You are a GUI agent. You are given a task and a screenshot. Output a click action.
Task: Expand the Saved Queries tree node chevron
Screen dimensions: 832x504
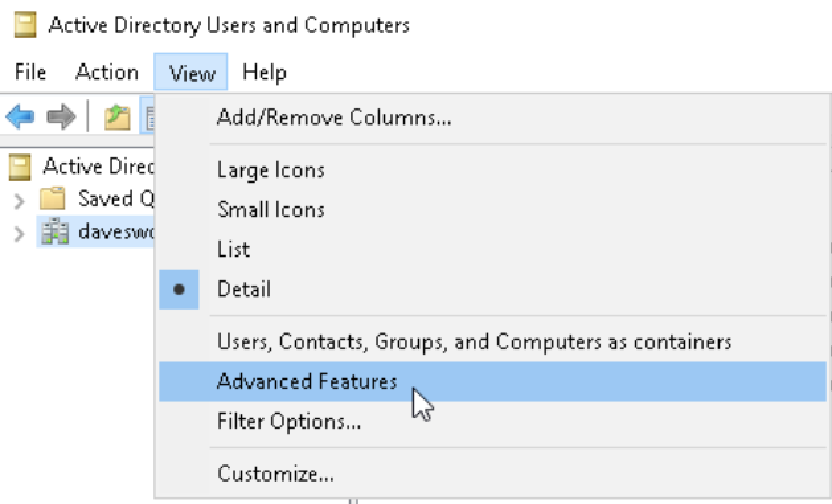click(x=19, y=200)
